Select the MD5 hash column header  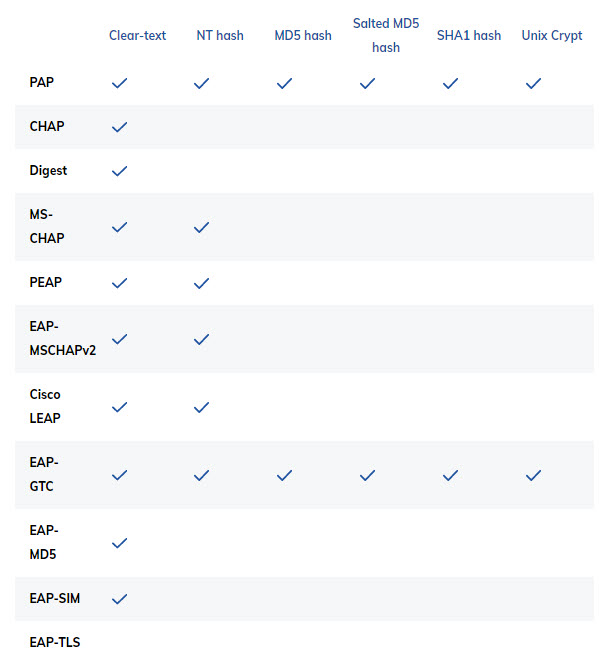click(303, 35)
